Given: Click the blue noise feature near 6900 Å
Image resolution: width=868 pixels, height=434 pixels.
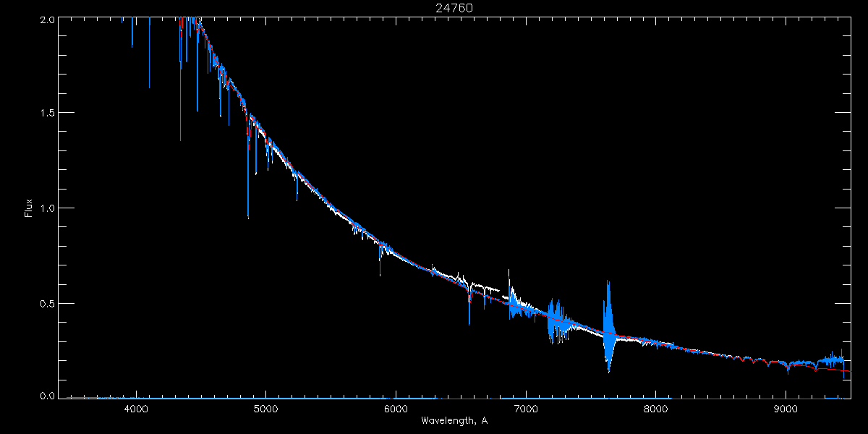Looking at the screenshot, I should coord(515,304).
